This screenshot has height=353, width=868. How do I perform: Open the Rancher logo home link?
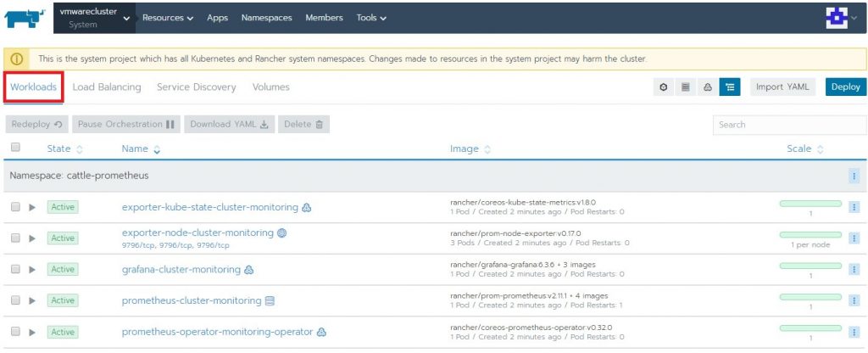[25, 18]
